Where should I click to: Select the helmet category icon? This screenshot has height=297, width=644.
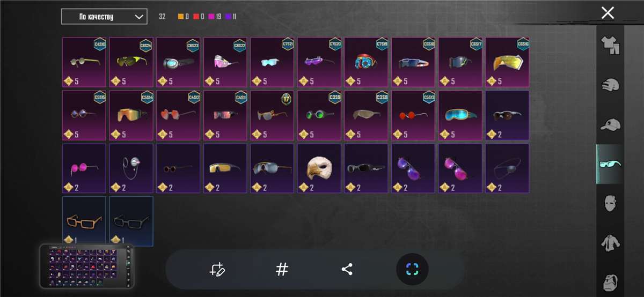[610, 86]
